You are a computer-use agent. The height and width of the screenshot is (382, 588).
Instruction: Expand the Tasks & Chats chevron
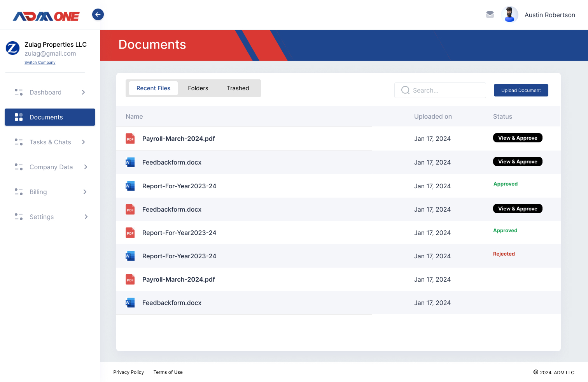(83, 142)
